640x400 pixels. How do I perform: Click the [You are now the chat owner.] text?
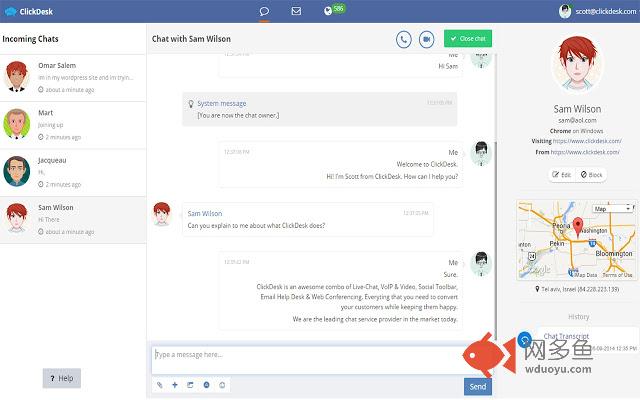coord(238,116)
